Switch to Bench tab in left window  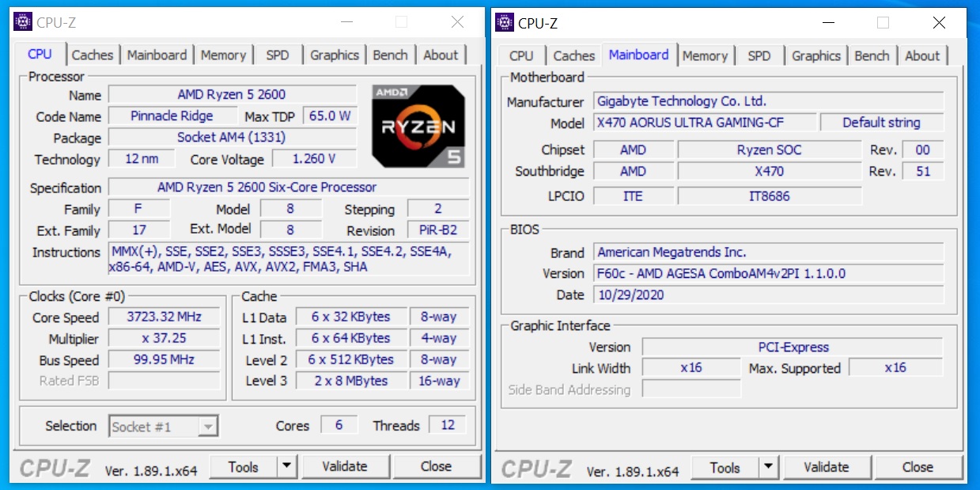point(391,55)
